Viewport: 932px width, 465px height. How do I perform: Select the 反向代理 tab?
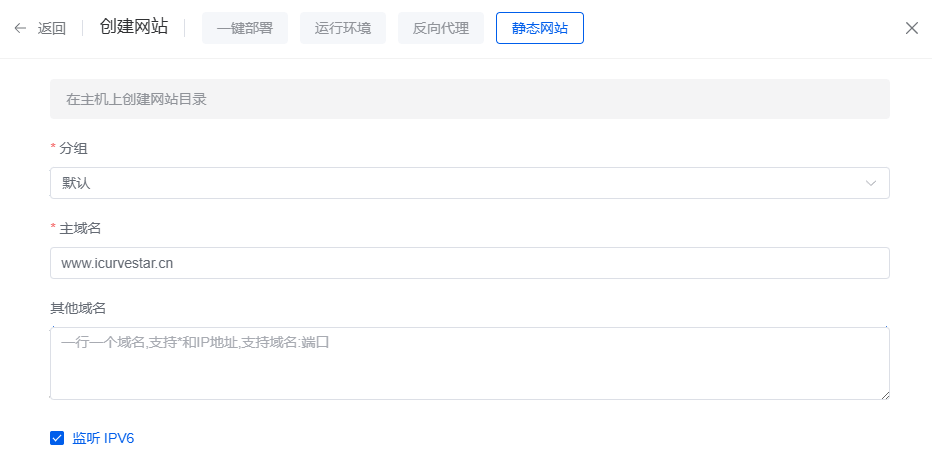pos(440,28)
